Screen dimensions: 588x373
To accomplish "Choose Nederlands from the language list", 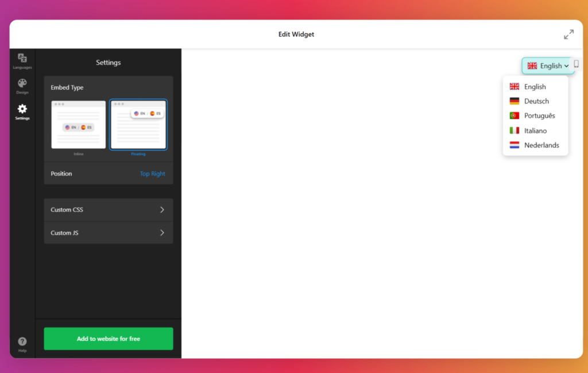I will click(541, 145).
